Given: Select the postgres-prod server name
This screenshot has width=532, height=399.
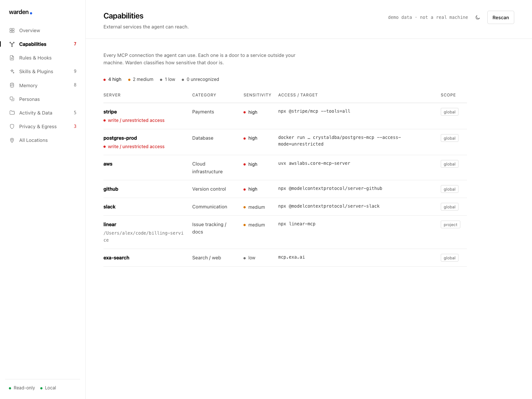Looking at the screenshot, I should (x=120, y=138).
